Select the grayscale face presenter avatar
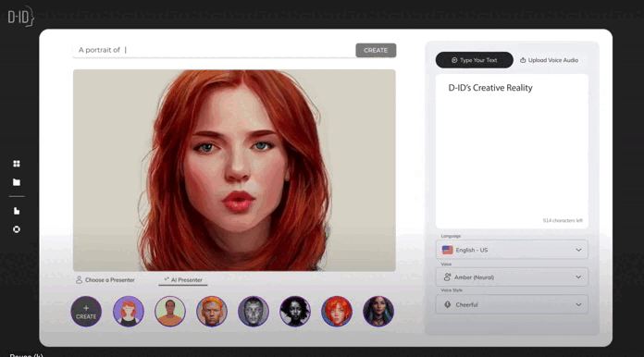The image size is (644, 357). click(254, 312)
